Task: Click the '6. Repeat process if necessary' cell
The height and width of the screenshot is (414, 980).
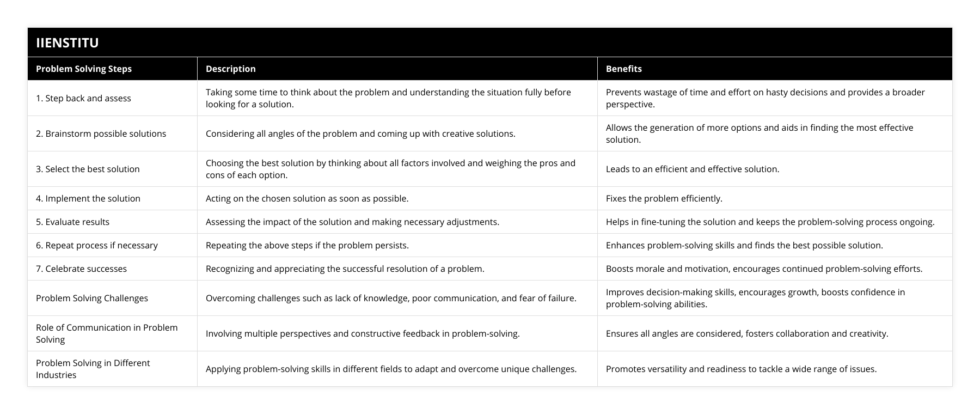Action: tap(97, 245)
